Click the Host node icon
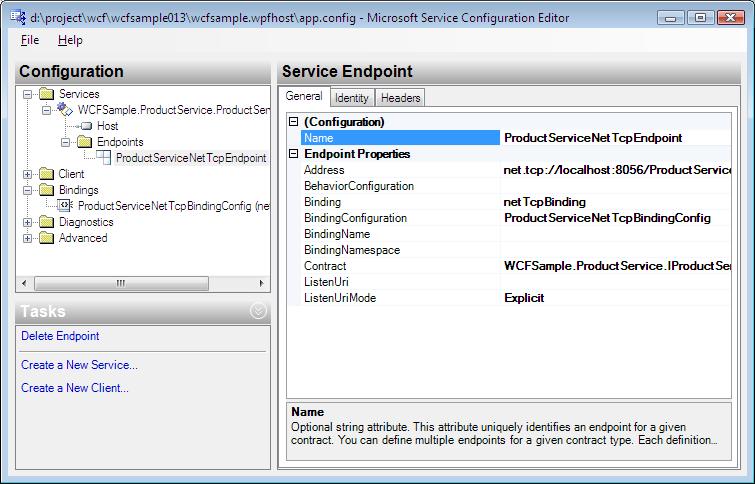 tap(86, 126)
